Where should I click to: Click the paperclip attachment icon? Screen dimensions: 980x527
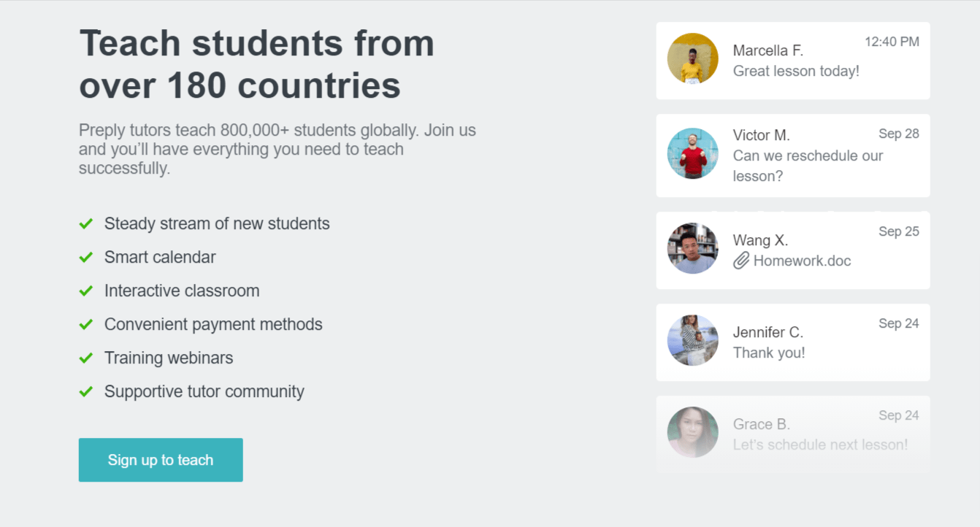(741, 261)
